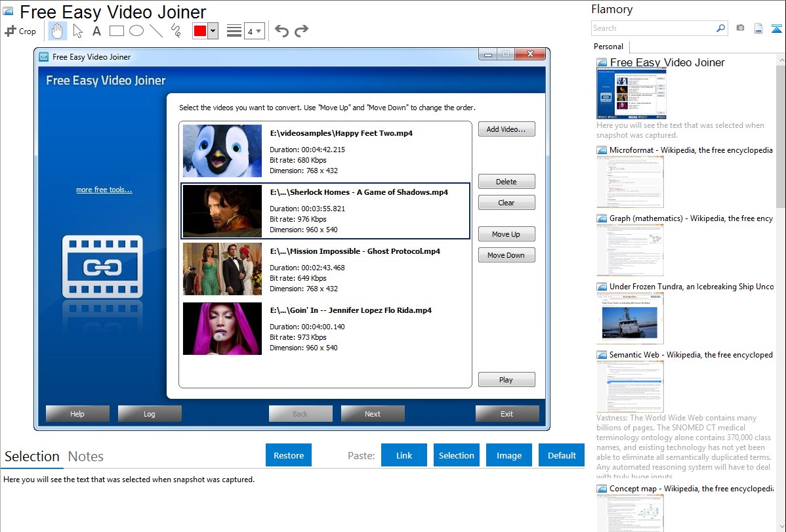Click the Delete button

point(507,182)
